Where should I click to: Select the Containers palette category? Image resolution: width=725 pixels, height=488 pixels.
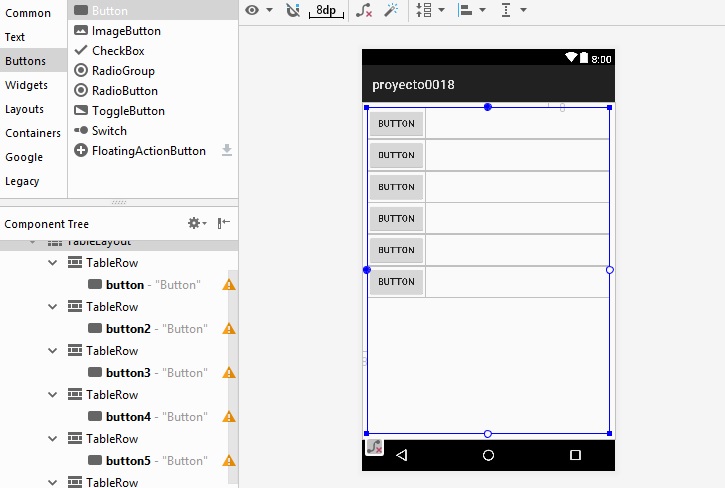[32, 133]
